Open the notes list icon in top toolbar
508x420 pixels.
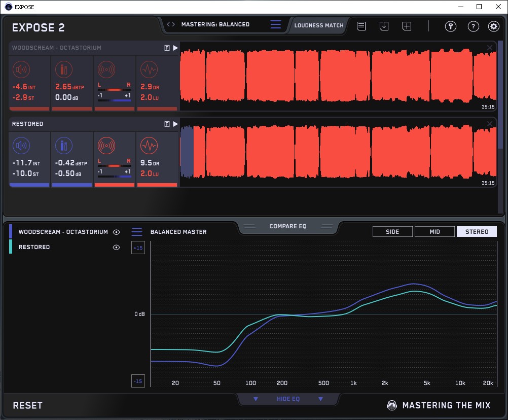pos(361,26)
